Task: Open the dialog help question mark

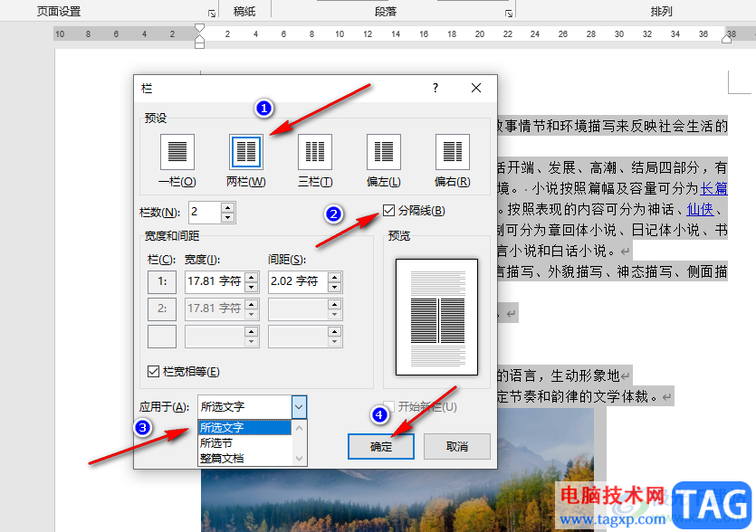Action: click(x=435, y=88)
